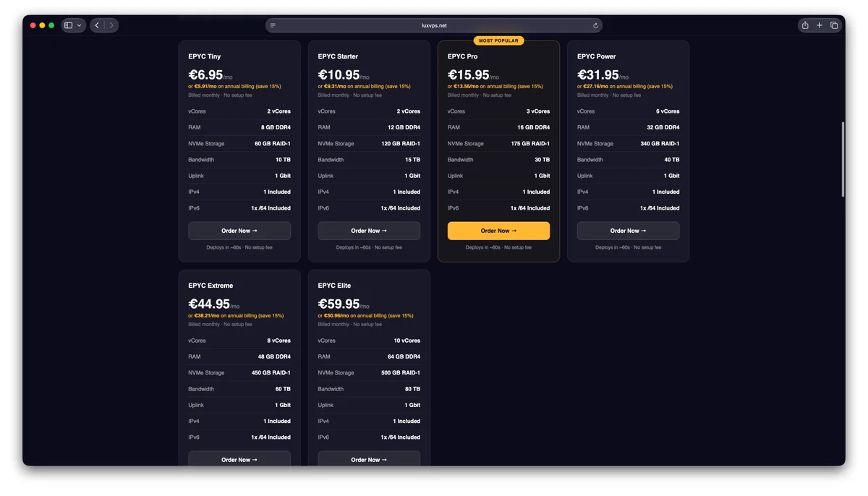Click the 10 vCores value

407,341
